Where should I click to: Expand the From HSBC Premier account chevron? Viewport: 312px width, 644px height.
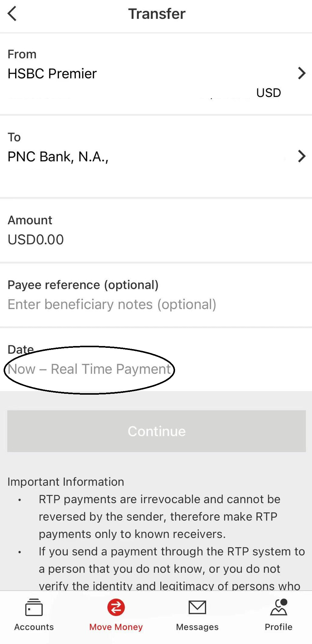[301, 73]
